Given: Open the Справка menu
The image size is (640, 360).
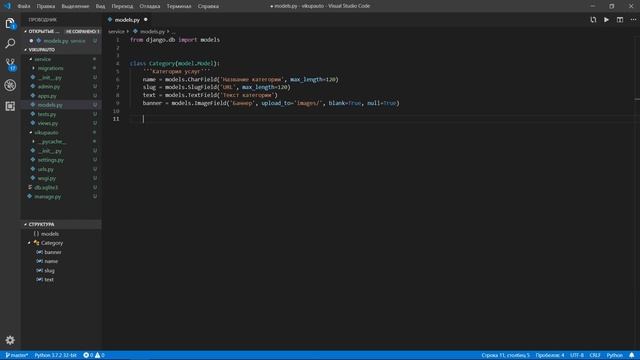Looking at the screenshot, I should point(208,6).
